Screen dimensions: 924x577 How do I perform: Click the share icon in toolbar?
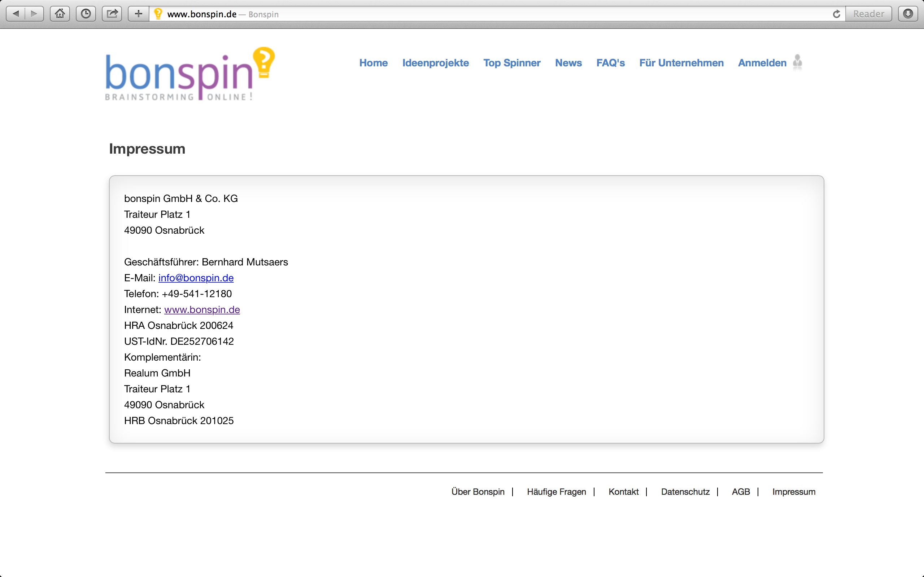(x=112, y=14)
